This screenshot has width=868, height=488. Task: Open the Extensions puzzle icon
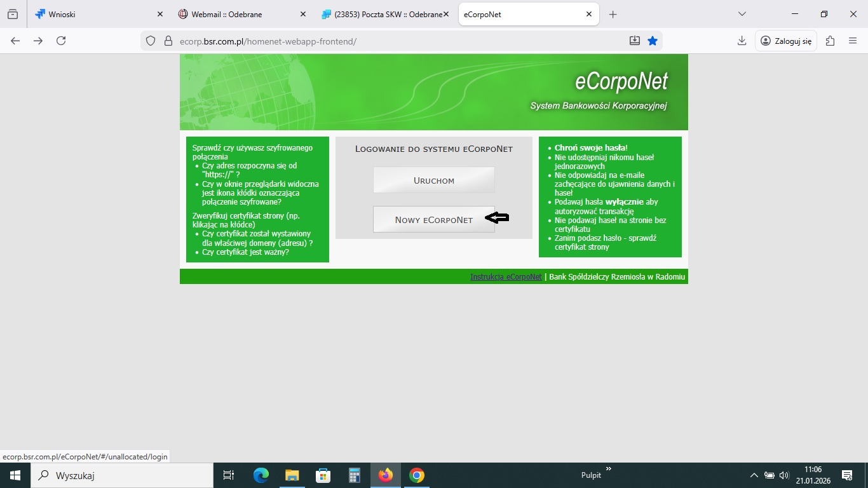tap(830, 41)
